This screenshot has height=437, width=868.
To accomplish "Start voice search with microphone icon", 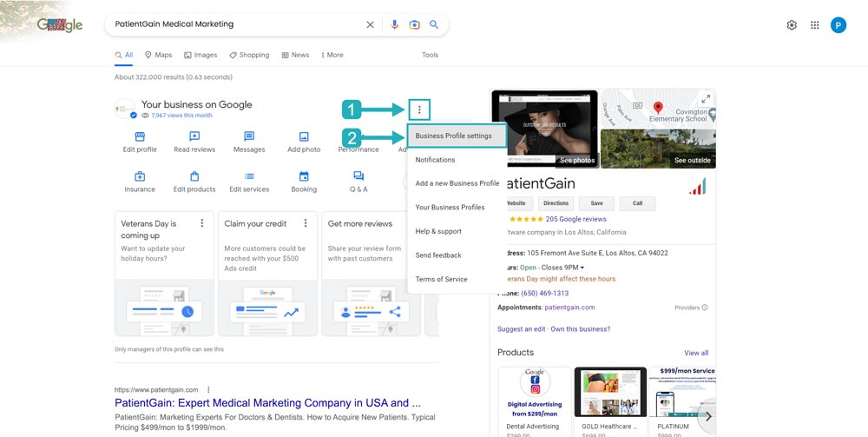I will (394, 24).
